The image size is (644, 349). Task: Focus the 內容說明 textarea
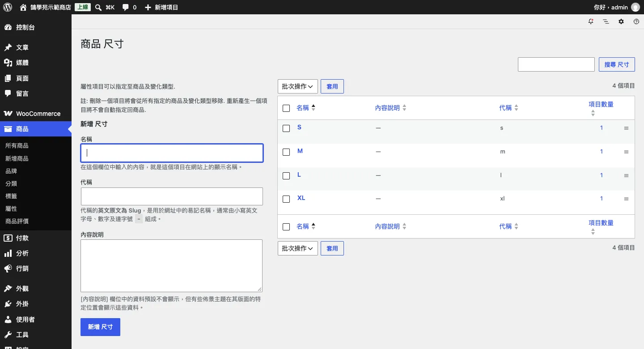coord(172,266)
